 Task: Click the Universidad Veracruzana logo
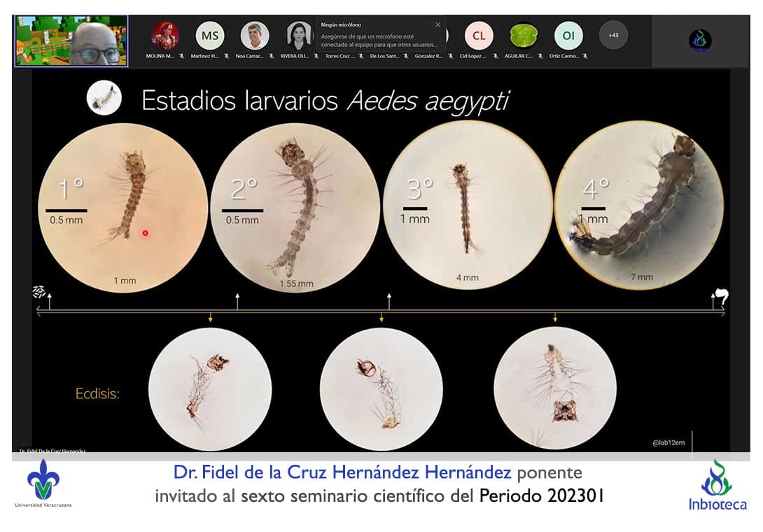[43, 483]
